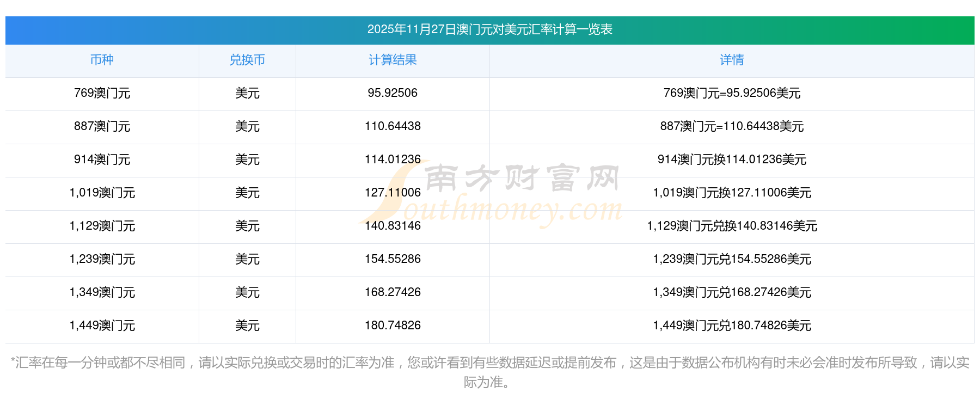The image size is (980, 399).
Task: Select the 1,129澳门元 currency cell
Action: click(x=102, y=226)
